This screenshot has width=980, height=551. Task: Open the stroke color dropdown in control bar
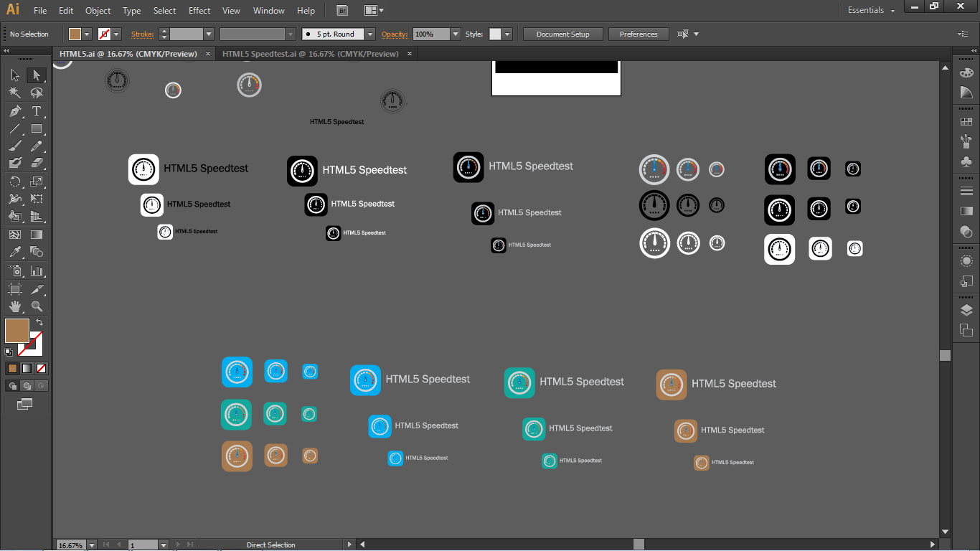point(116,34)
